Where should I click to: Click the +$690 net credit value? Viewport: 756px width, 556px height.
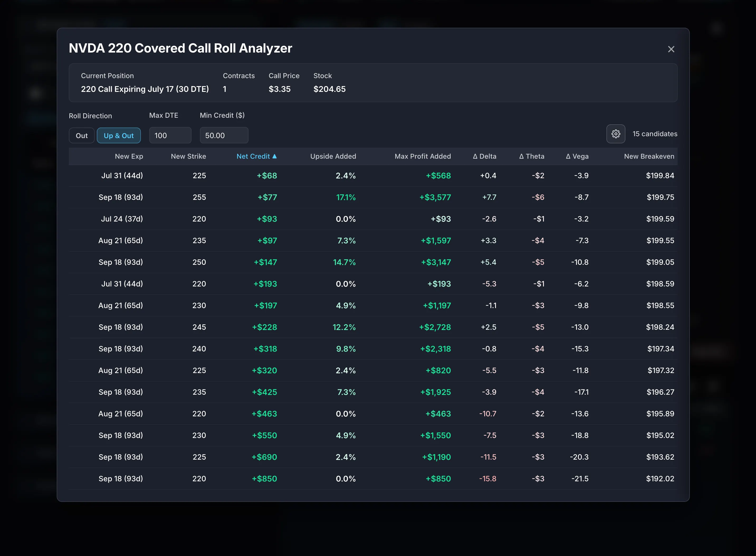click(264, 457)
